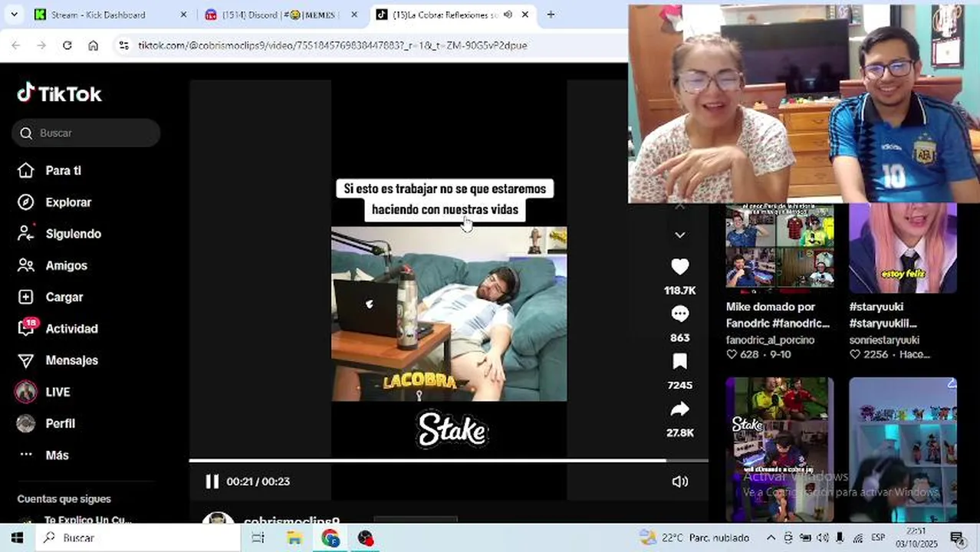Focus the TikTok Buscar search field
Image resolution: width=980 pixels, height=552 pixels.
coord(86,133)
